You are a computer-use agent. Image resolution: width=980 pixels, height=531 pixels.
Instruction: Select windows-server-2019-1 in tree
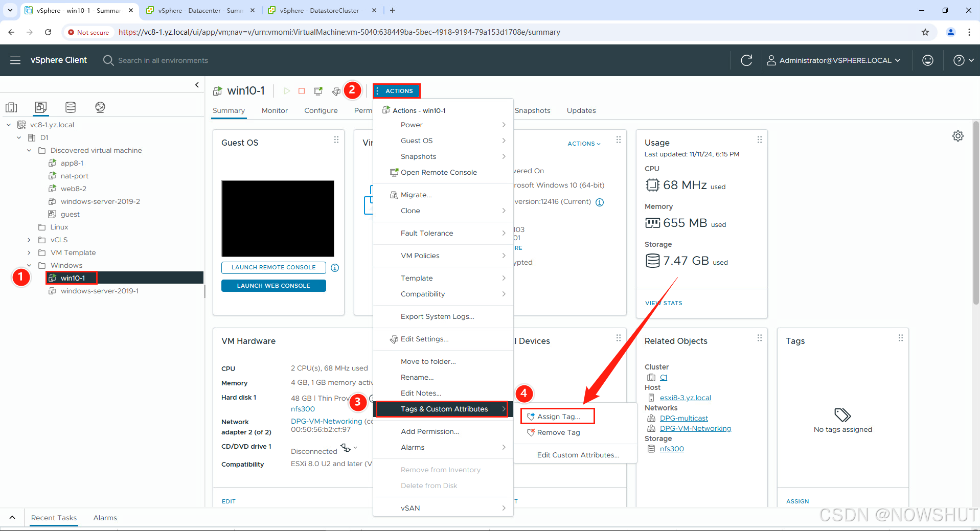click(99, 291)
